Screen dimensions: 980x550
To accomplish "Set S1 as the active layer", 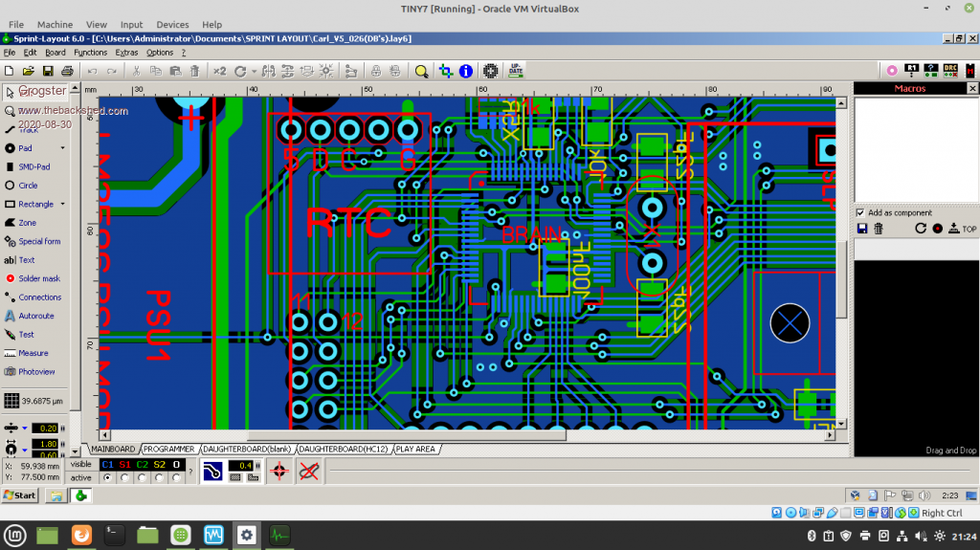I will [124, 477].
